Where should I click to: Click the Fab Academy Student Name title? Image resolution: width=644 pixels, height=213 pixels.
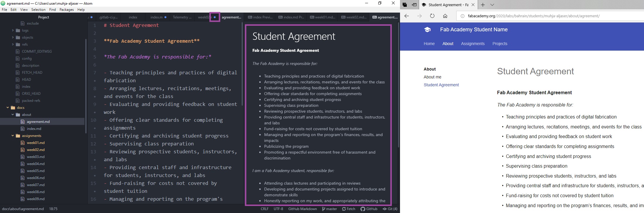pos(474,30)
